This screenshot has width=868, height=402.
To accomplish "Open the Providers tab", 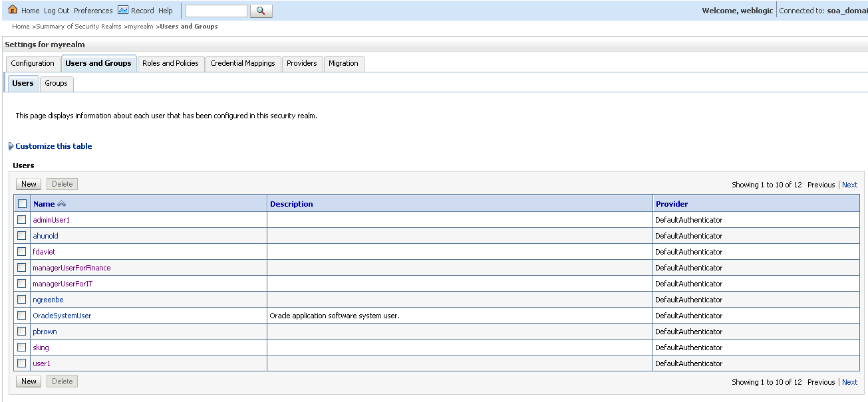I will tap(302, 63).
